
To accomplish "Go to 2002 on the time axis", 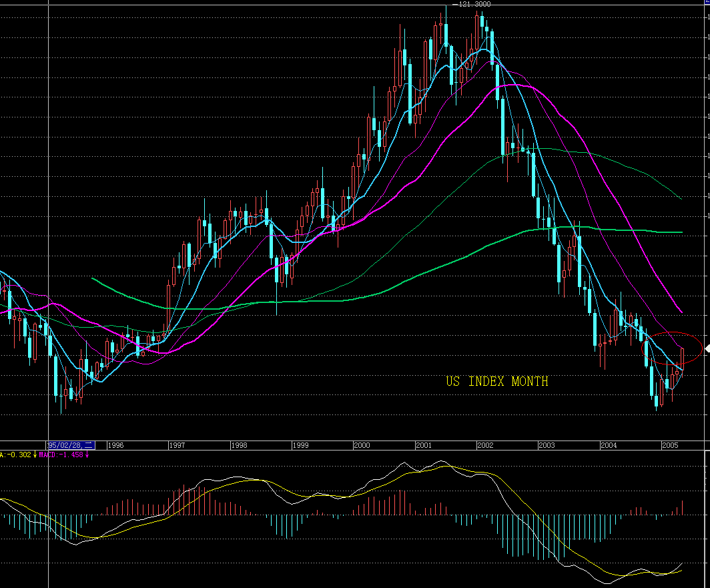I will [x=485, y=445].
